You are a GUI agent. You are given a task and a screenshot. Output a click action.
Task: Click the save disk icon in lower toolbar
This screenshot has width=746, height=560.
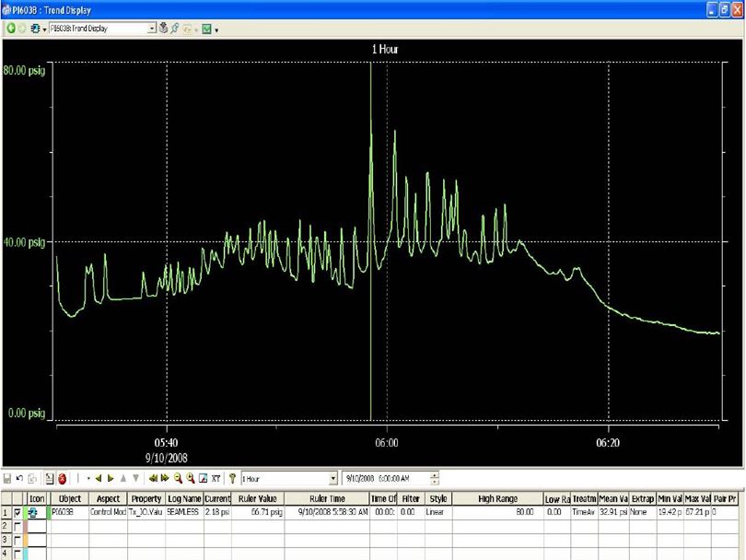click(x=7, y=479)
